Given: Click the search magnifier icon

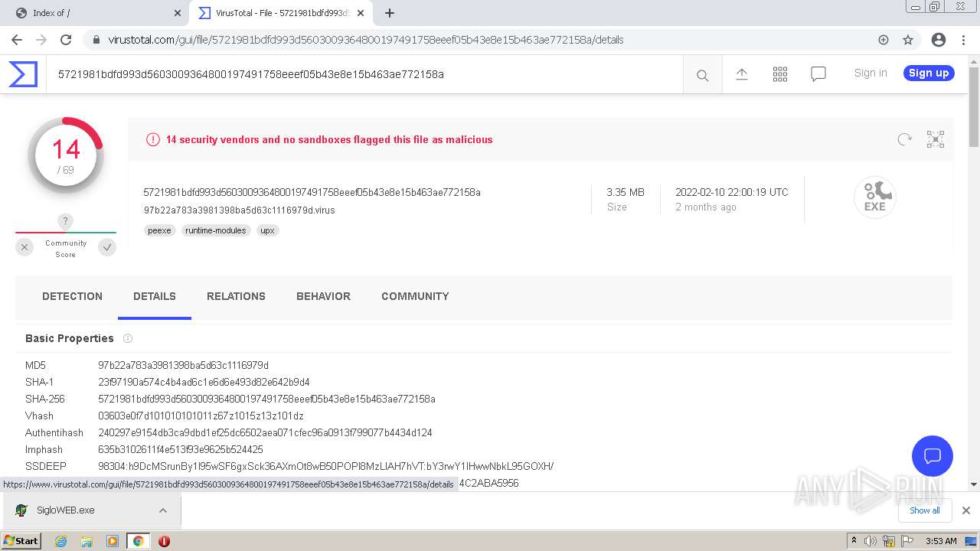Looking at the screenshot, I should [702, 75].
